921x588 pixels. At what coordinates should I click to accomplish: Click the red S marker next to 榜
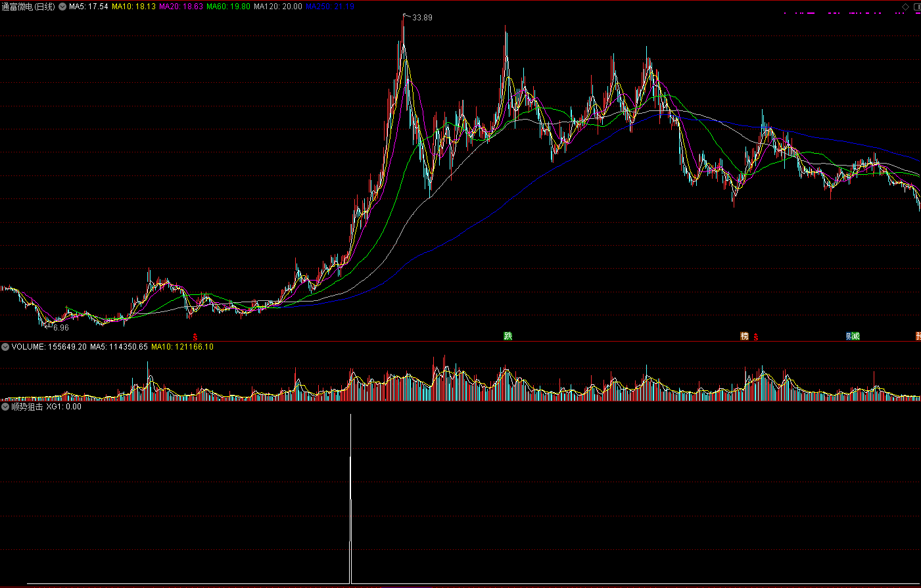tap(756, 336)
